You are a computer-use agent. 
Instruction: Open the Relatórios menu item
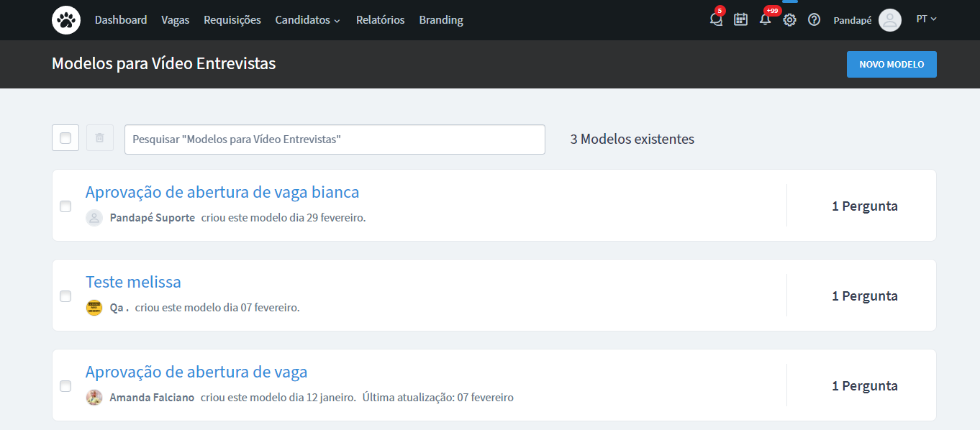380,20
